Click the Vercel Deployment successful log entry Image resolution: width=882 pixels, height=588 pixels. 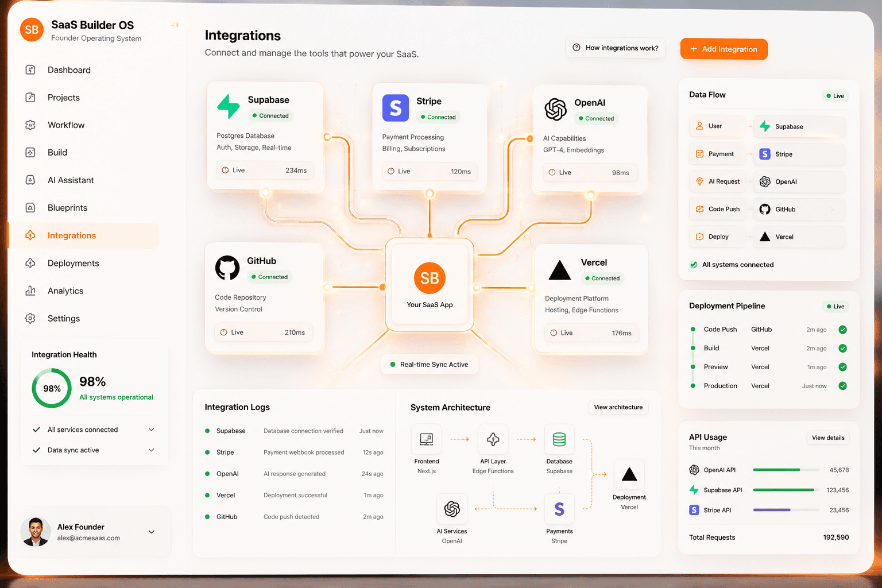[294, 495]
